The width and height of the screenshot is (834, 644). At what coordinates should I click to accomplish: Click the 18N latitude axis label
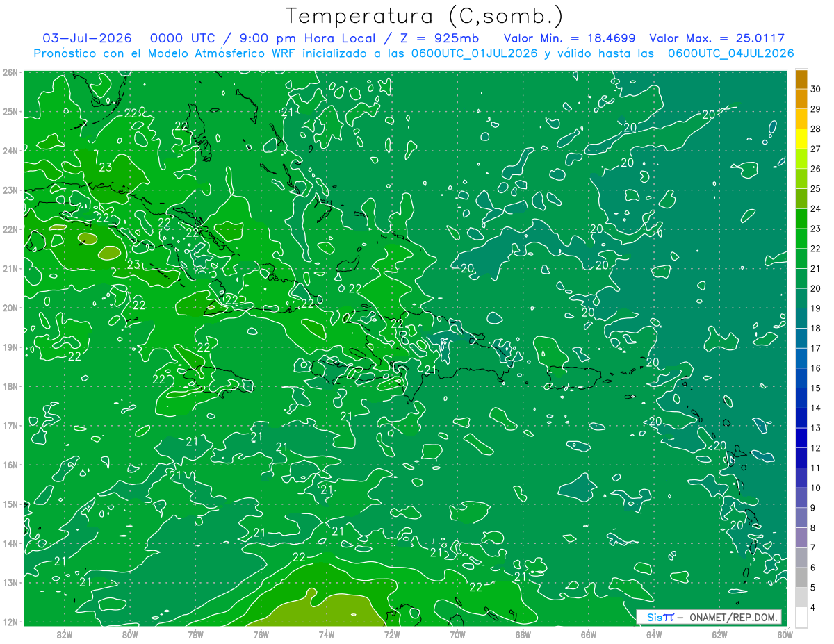pos(10,386)
